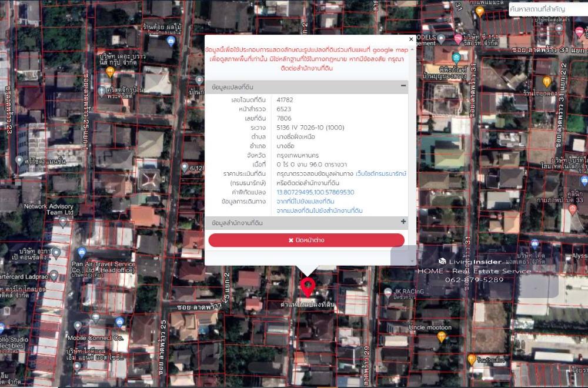The image size is (588, 388).
Task: Click the Mastercard Ladprao location marker
Action: click(54, 275)
